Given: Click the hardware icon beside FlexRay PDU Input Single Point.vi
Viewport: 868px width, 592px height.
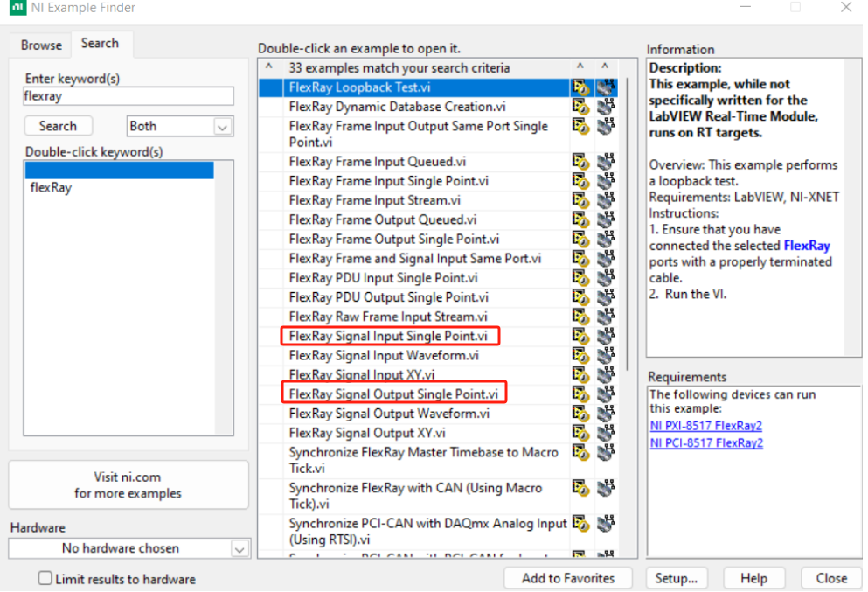Looking at the screenshot, I should tap(606, 278).
